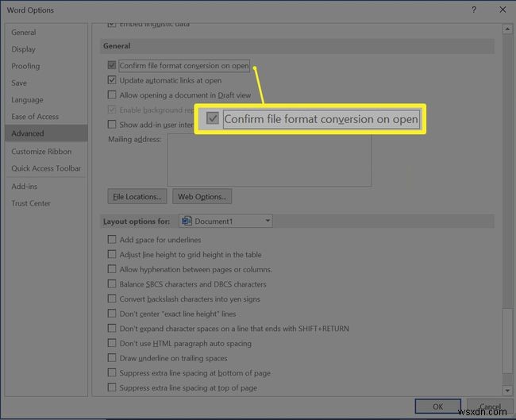
Task: Close the Word Options dialog
Action: point(503,10)
